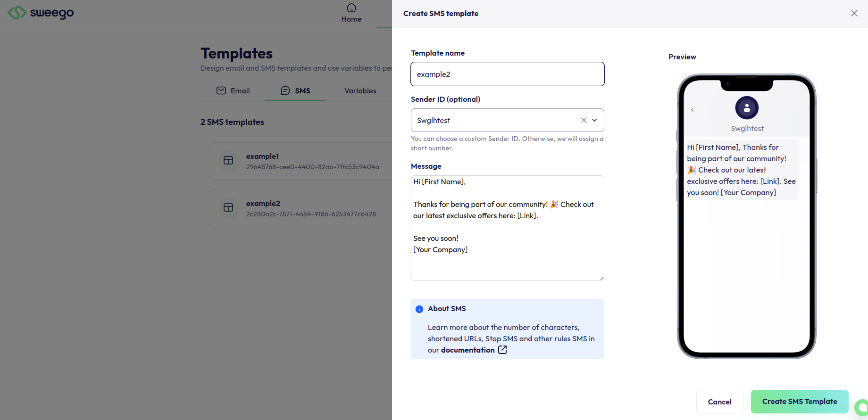Viewport: 868px width, 420px height.
Task: Click the back chevron in phone preview
Action: click(x=693, y=110)
